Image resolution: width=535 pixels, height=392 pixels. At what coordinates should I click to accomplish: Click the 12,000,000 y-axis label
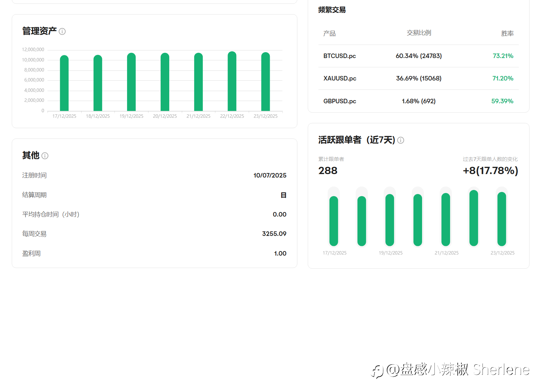pyautogui.click(x=33, y=50)
